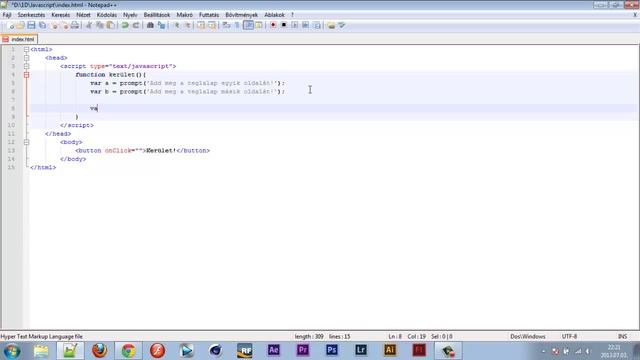Click Save recorded macro icon
Image resolution: width=640 pixels, height=360 pixels.
[317, 25]
